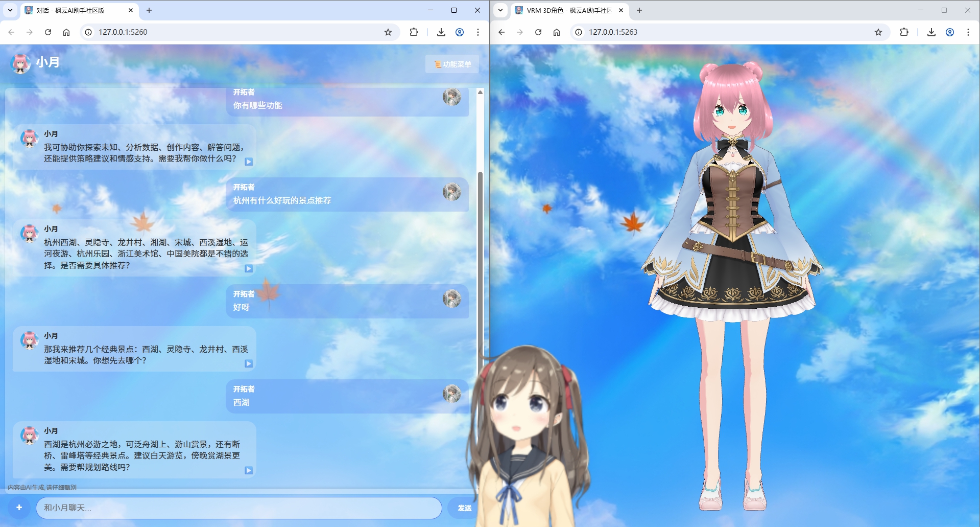This screenshot has width=980, height=527.
Task: Close the VRM 3D角色 tab
Action: (621, 10)
